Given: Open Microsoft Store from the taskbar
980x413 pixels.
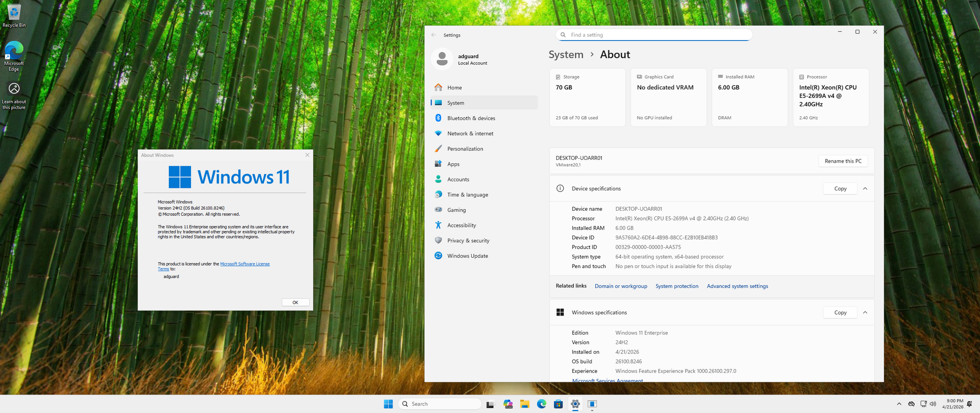Looking at the screenshot, I should [558, 404].
